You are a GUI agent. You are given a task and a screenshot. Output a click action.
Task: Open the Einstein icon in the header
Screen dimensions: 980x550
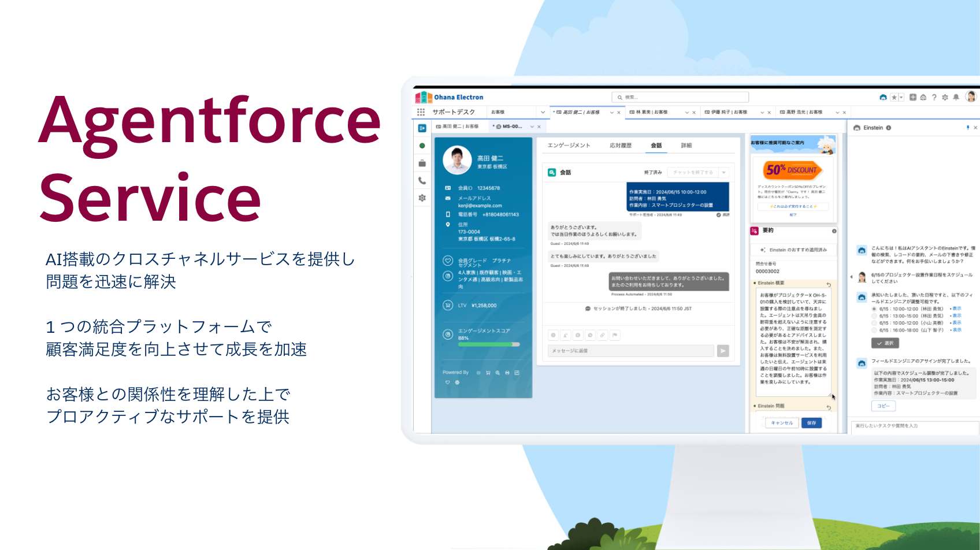click(x=883, y=97)
